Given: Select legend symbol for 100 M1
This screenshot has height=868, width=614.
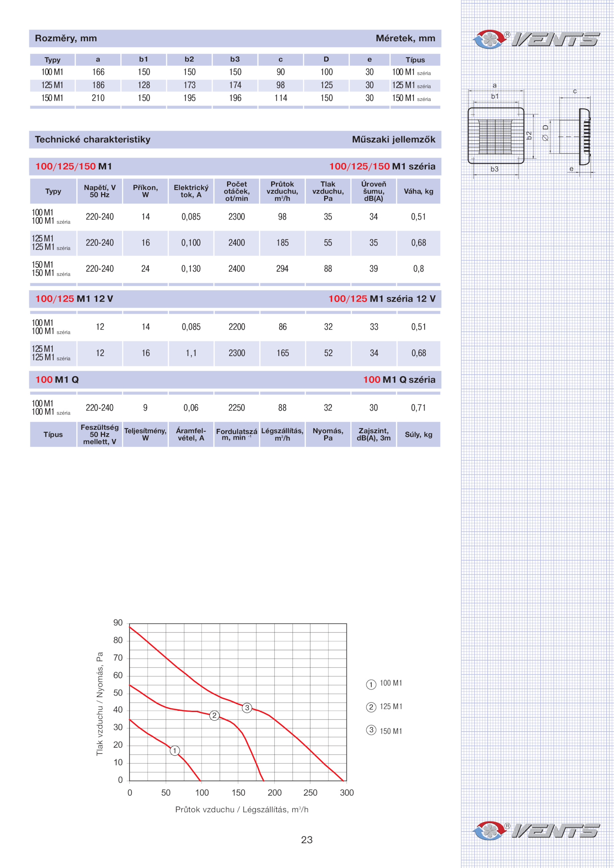Looking at the screenshot, I should pyautogui.click(x=371, y=684).
